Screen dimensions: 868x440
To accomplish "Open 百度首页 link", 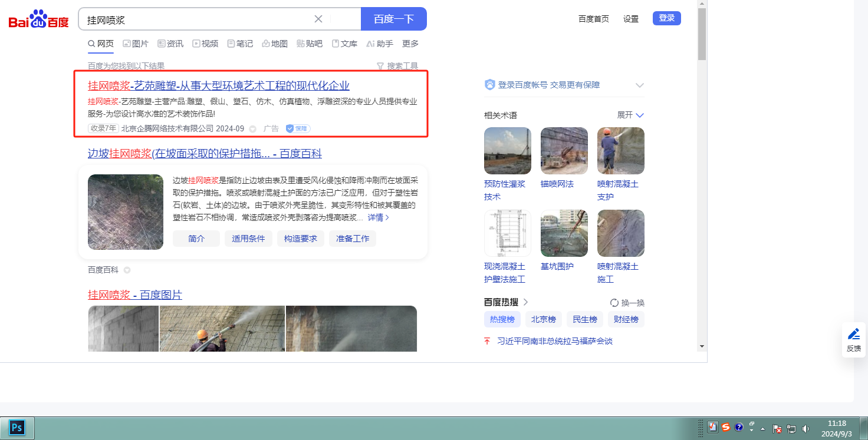I will [x=594, y=19].
